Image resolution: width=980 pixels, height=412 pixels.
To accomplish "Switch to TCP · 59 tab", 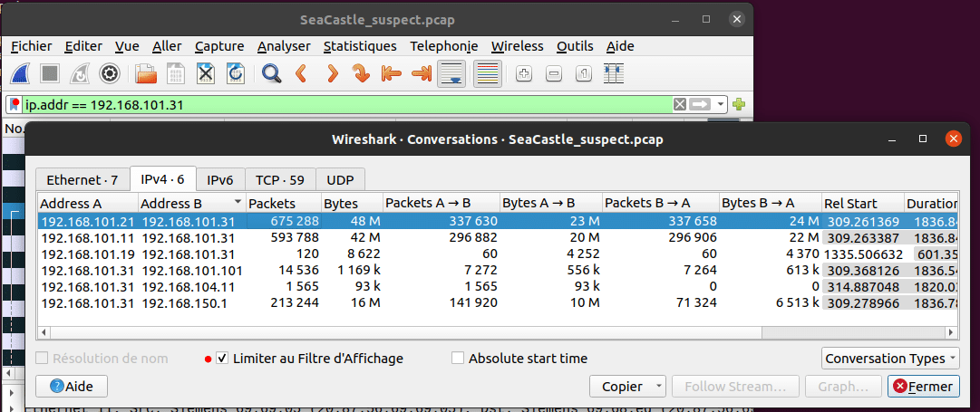I will pos(280,180).
